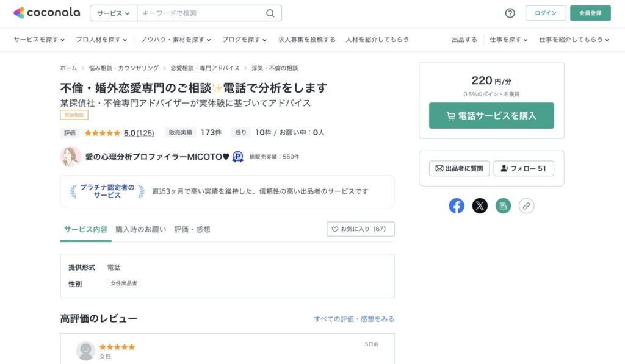
Task: Click the 電話サービスを購入 button
Action: (x=491, y=115)
